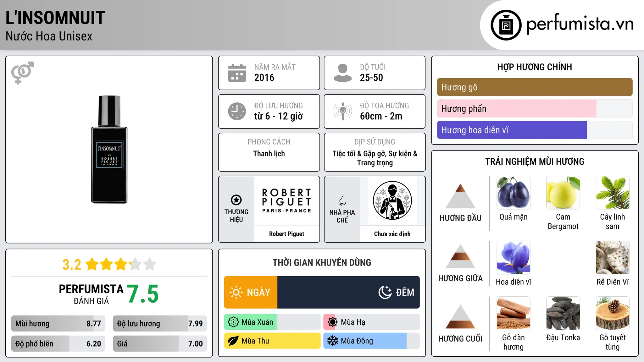Open the Đậu Tonka image
This screenshot has height=362, width=644.
563,313
